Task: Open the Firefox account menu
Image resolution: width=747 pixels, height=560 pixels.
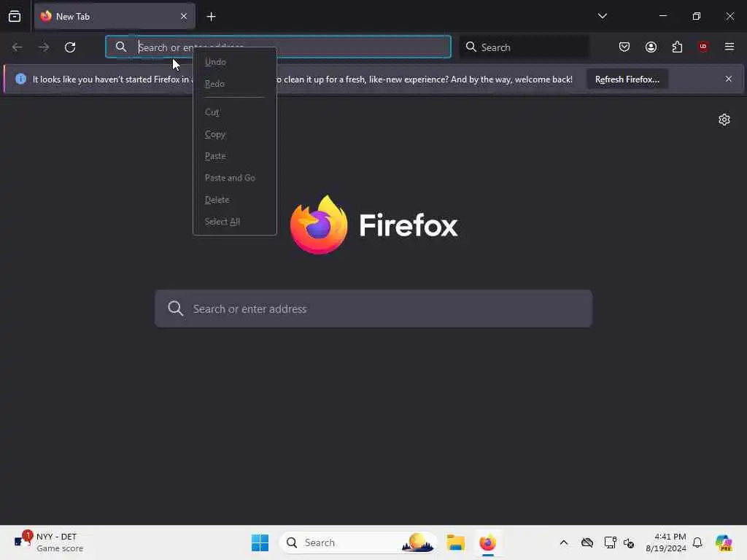Action: [651, 47]
